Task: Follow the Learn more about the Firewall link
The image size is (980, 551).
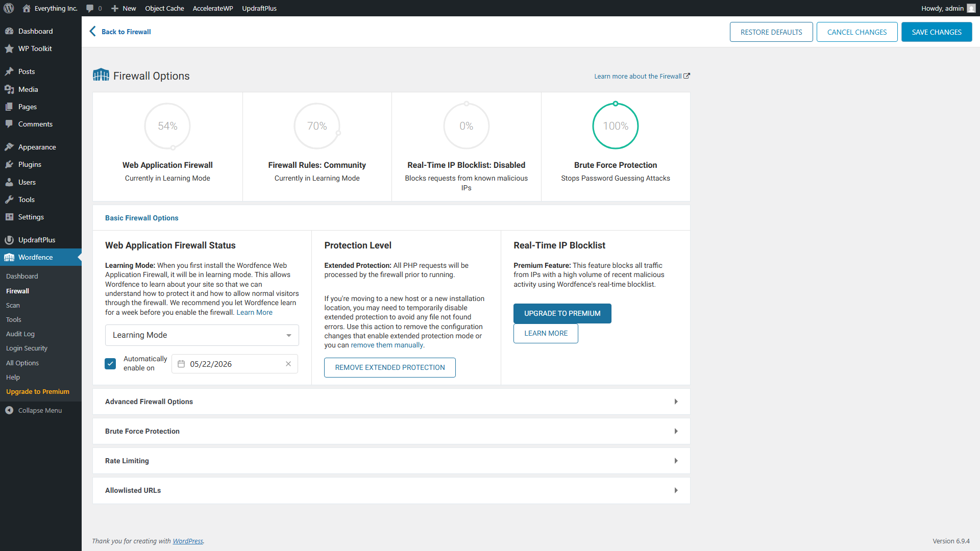Action: [638, 76]
